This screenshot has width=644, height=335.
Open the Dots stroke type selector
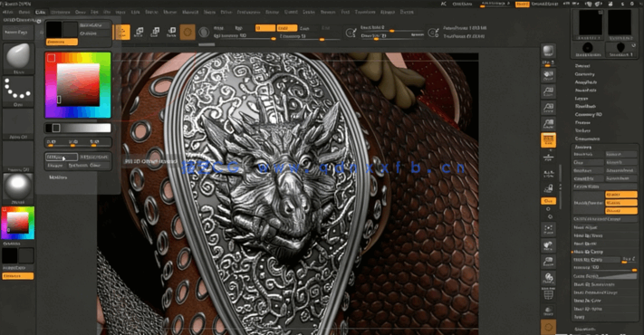[18, 91]
